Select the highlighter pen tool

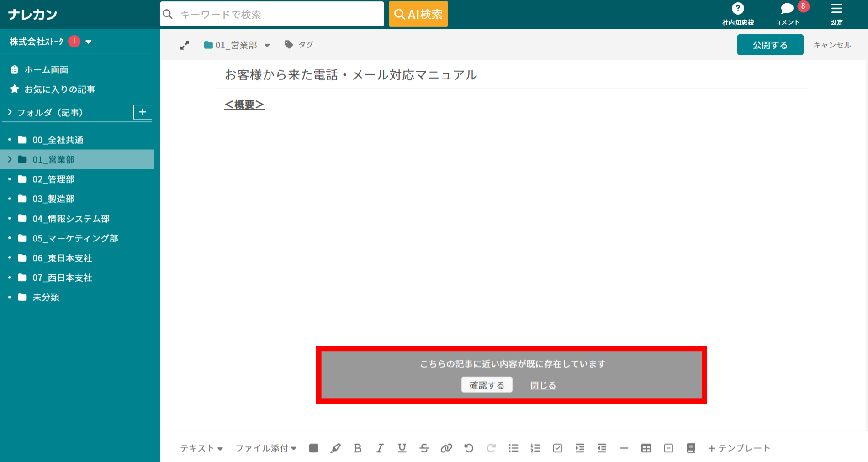coord(336,448)
